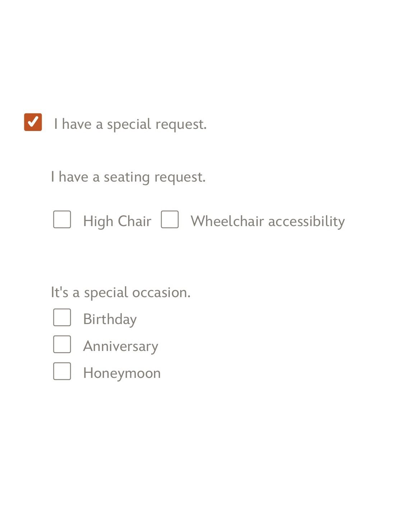Click the word "accessibility" in the Wheelchair option
The width and height of the screenshot is (420, 525).
(x=306, y=221)
